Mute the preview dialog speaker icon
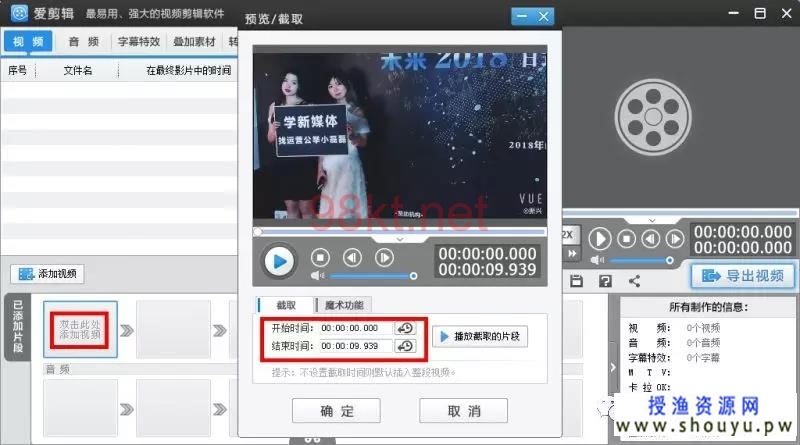Screen dimensions: 800x445 pos(317,276)
